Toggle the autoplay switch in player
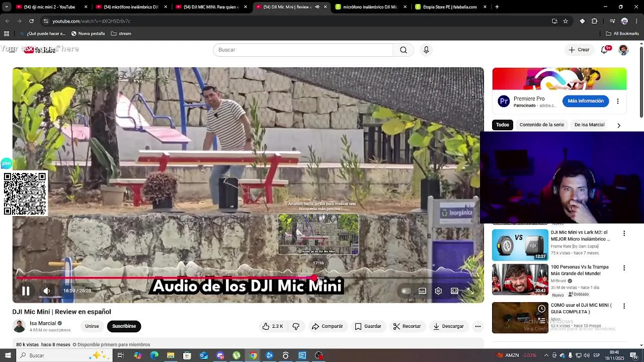This screenshot has height=362, width=644. point(406,291)
